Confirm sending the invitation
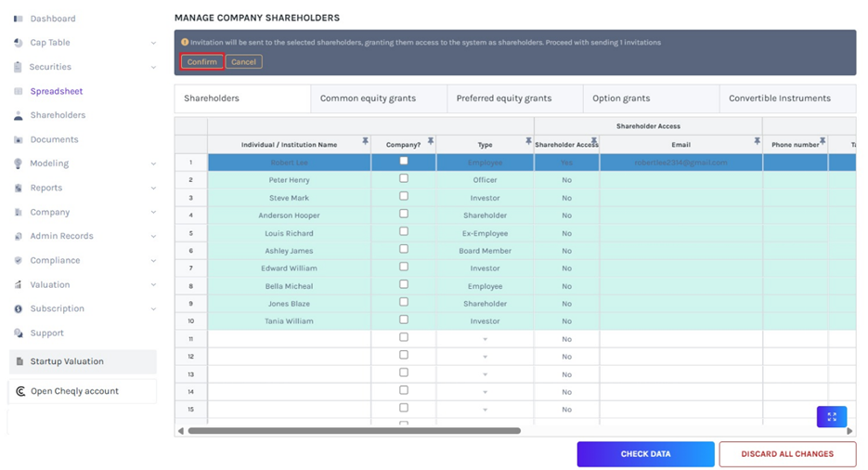Image resolution: width=868 pixels, height=470 pixels. pos(201,62)
